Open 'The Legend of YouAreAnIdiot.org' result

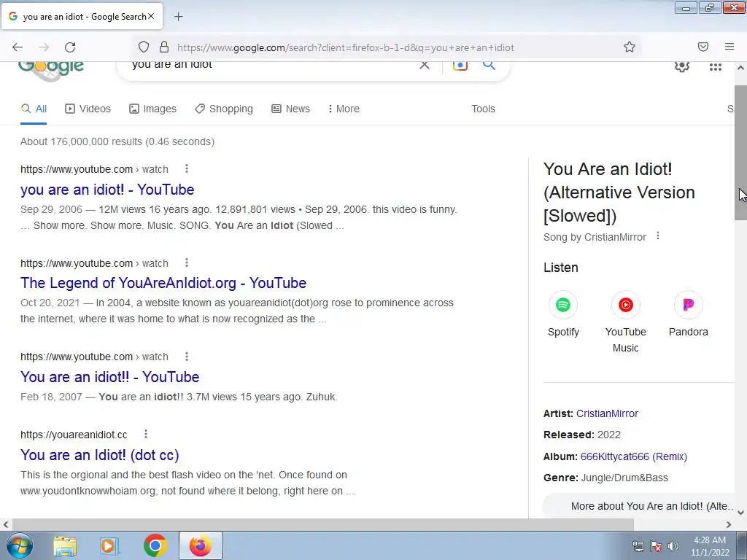pyautogui.click(x=163, y=283)
